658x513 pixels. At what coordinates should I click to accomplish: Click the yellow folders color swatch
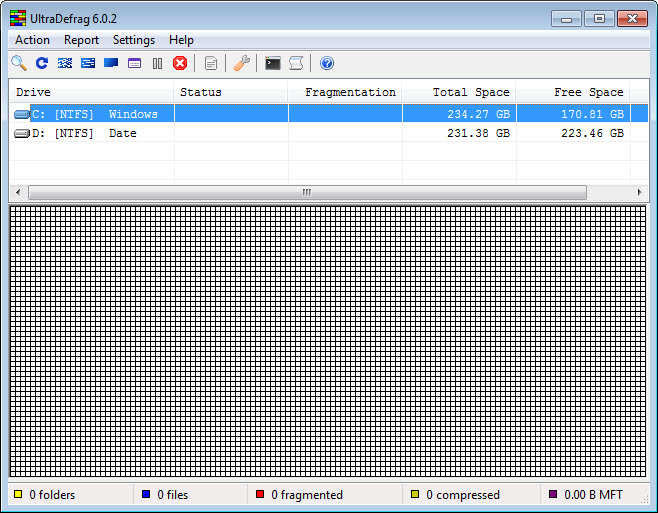coord(18,494)
